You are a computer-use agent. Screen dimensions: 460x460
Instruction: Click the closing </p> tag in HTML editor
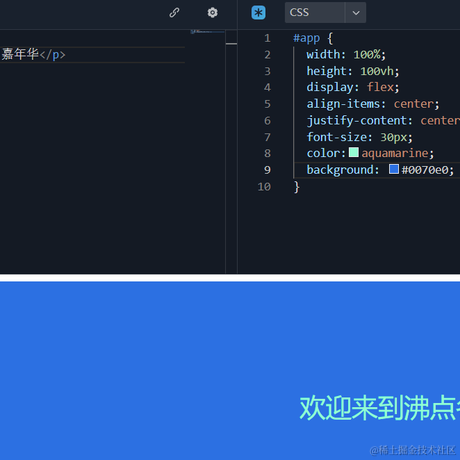pyautogui.click(x=52, y=55)
